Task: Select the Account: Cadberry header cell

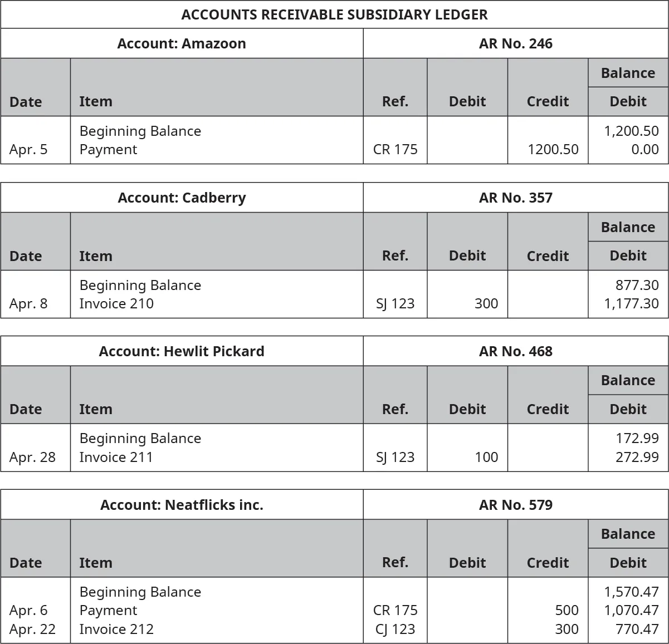Action: pyautogui.click(x=182, y=198)
